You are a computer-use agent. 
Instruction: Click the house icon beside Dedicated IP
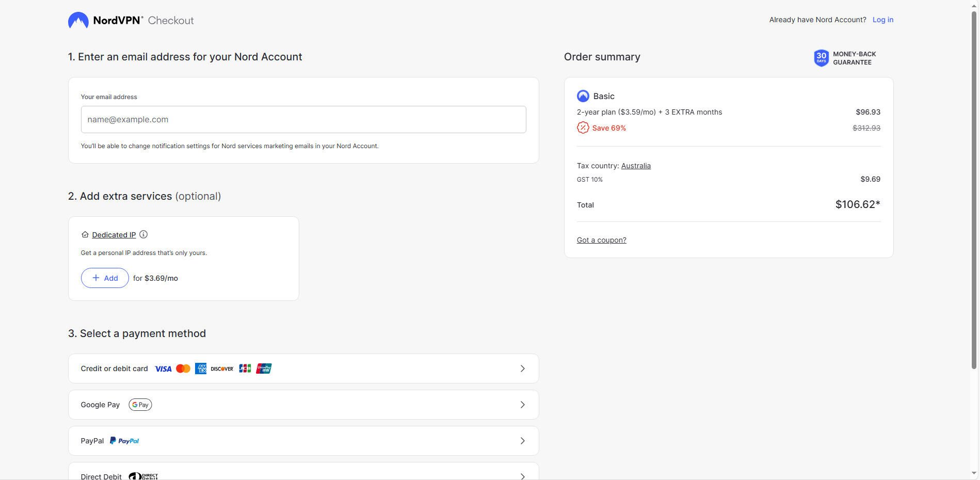85,235
